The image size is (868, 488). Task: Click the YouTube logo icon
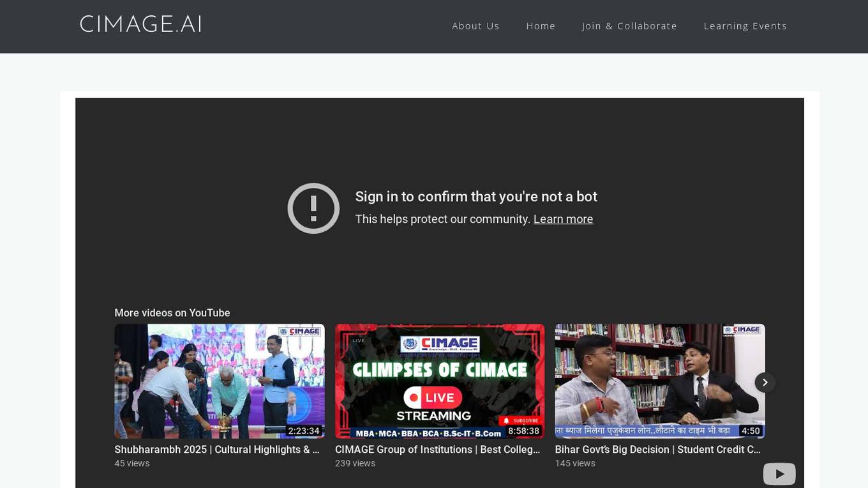[x=779, y=474]
